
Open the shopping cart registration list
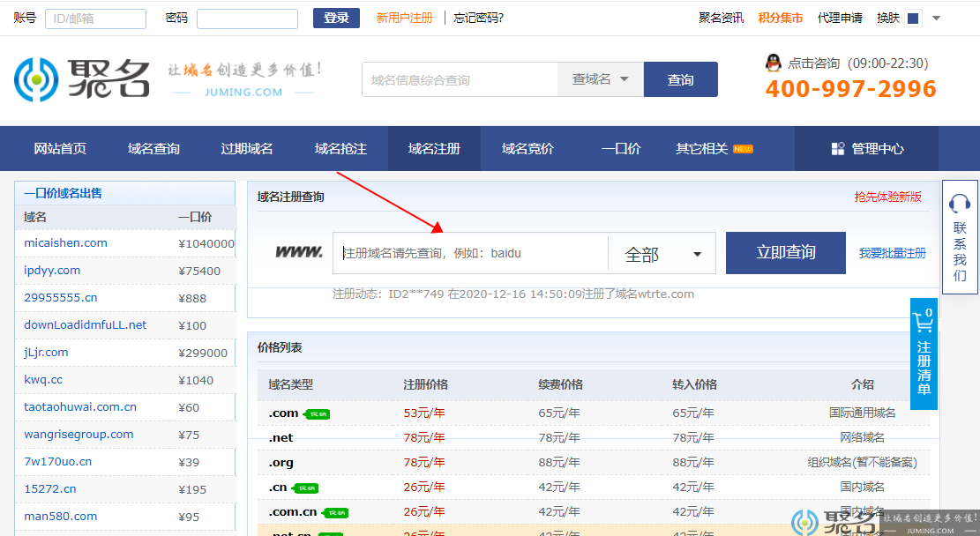[x=924, y=354]
